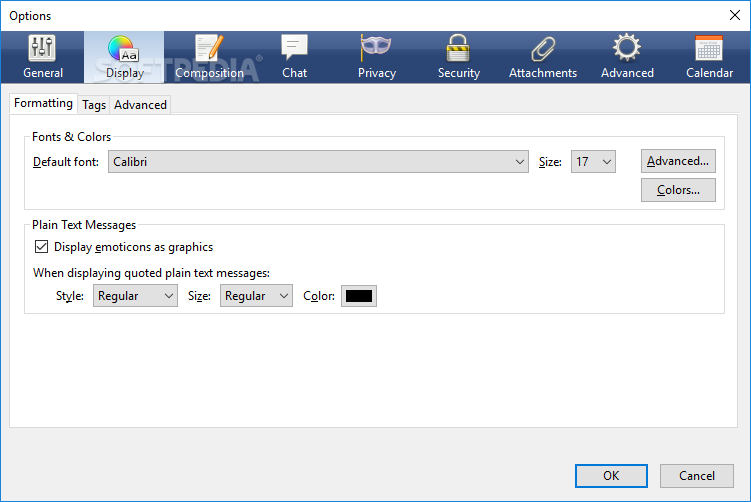This screenshot has width=751, height=502.
Task: Click the Cancel button
Action: pyautogui.click(x=696, y=476)
